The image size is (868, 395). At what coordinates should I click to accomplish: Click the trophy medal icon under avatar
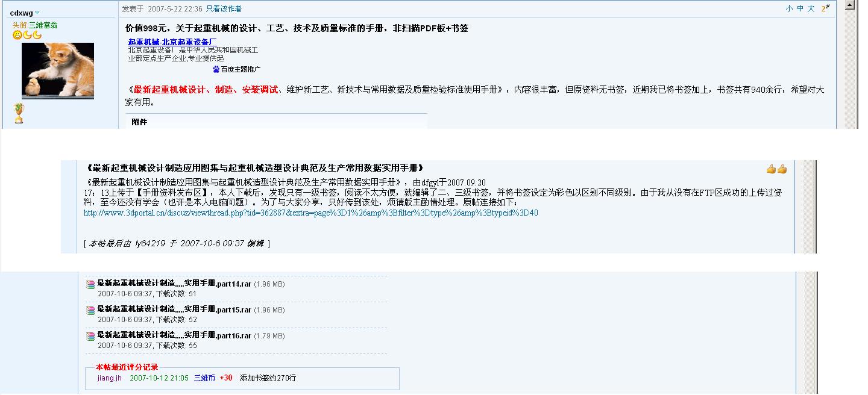click(19, 113)
